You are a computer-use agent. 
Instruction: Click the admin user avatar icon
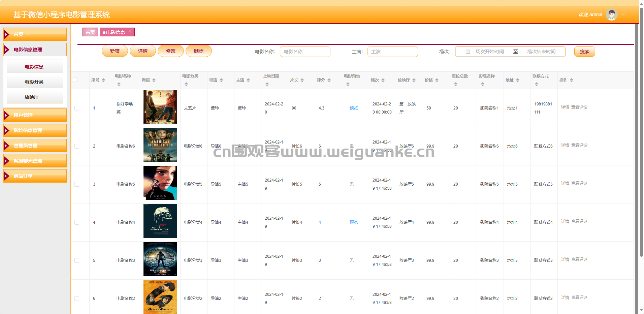(x=611, y=14)
